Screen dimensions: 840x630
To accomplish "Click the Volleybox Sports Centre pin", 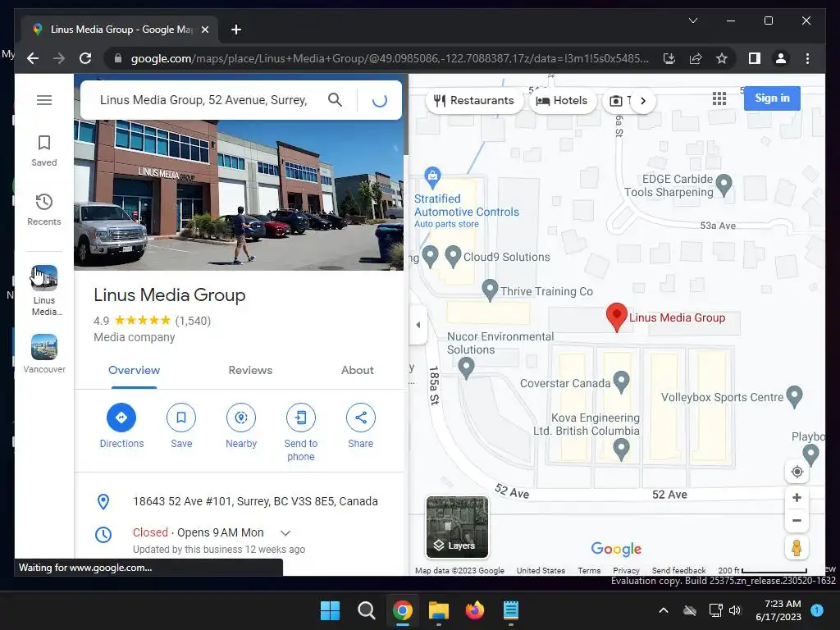I will click(x=794, y=396).
